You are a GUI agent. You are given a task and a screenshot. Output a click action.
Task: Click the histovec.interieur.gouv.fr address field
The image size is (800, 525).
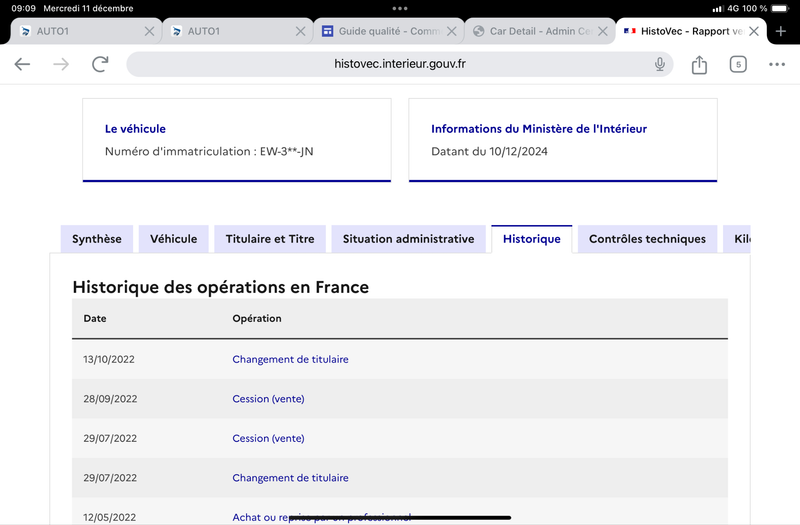tap(399, 64)
